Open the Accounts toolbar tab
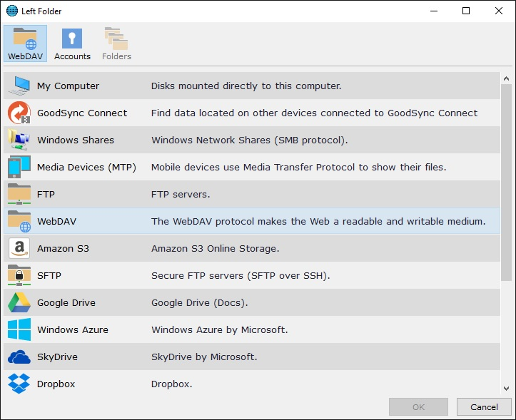This screenshot has width=516, height=420. coord(72,44)
